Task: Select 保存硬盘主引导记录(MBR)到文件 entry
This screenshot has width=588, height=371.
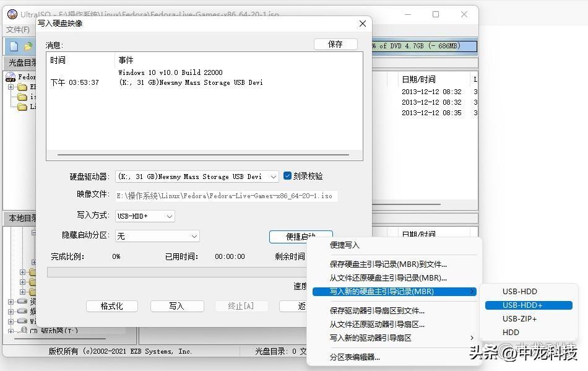Action: click(x=388, y=264)
